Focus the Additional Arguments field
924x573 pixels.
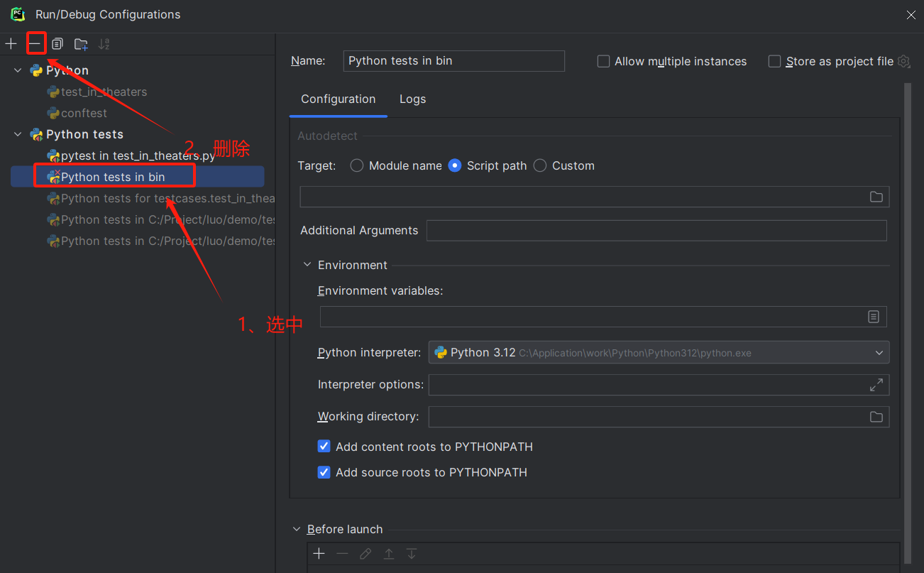(656, 231)
